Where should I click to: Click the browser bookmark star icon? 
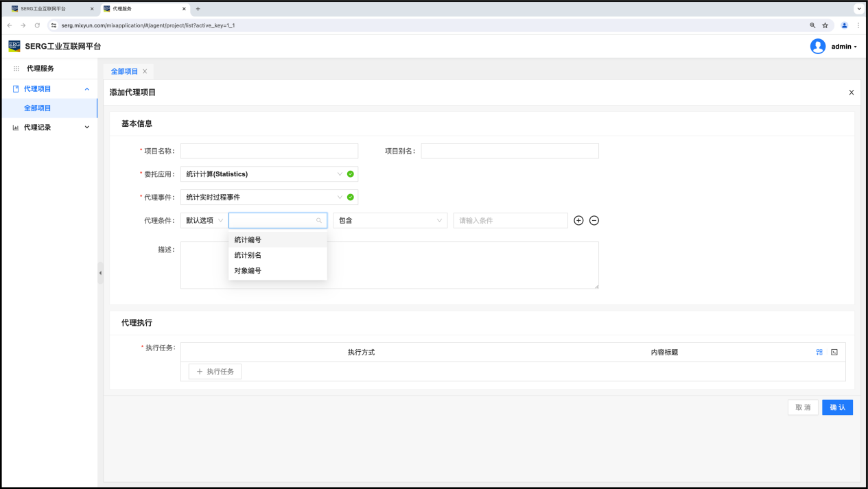pyautogui.click(x=825, y=25)
